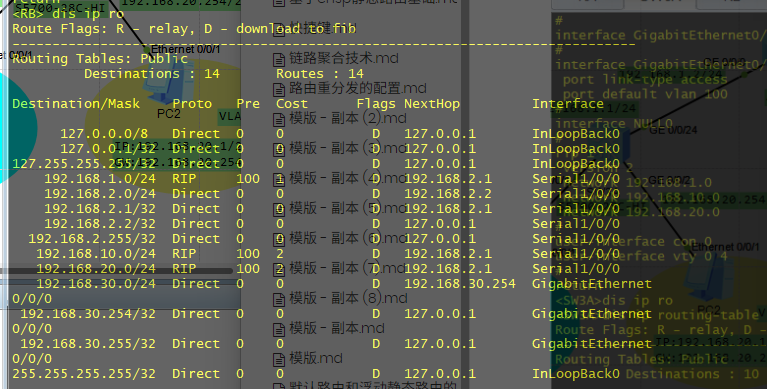Click destination 192.168.30.0/24
This screenshot has height=389, width=767.
click(x=96, y=283)
